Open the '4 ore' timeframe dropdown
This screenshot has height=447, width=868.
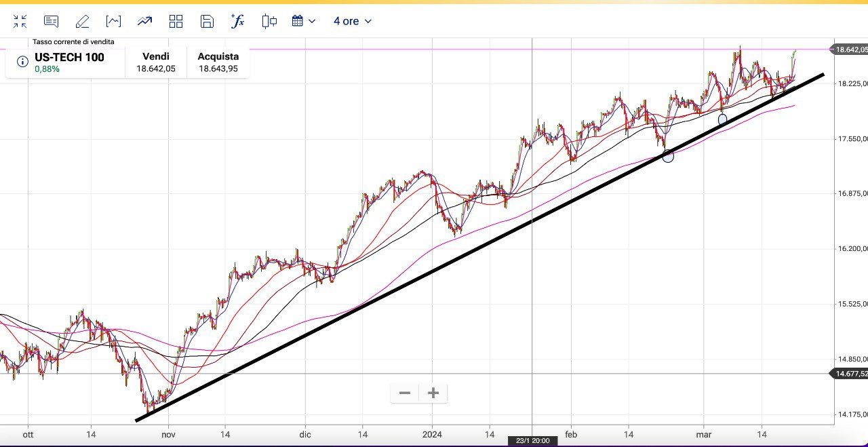click(352, 21)
